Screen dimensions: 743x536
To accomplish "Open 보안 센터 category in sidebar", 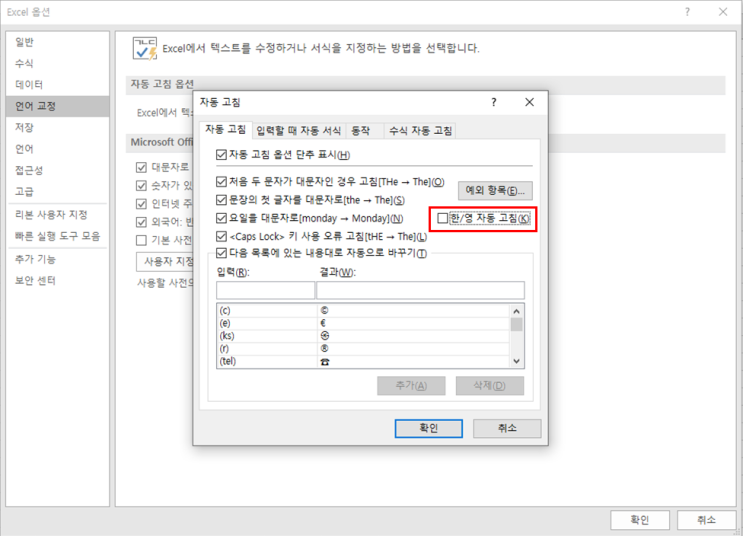I will tap(57, 281).
